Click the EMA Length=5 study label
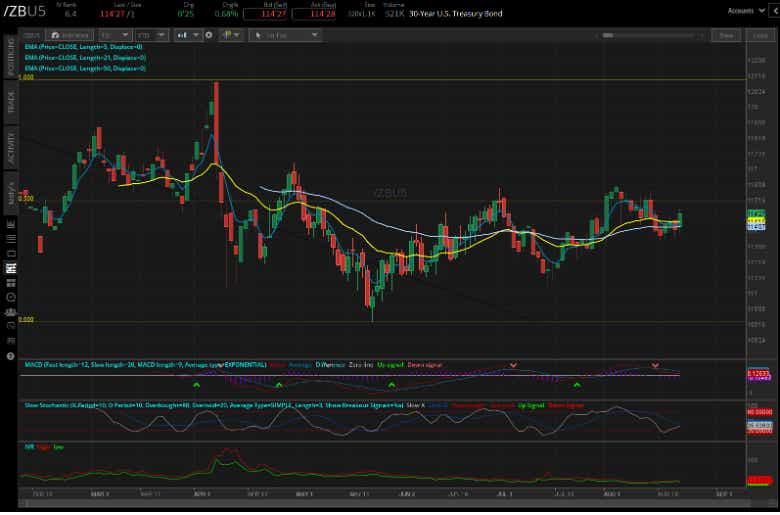The image size is (780, 515). coord(84,47)
